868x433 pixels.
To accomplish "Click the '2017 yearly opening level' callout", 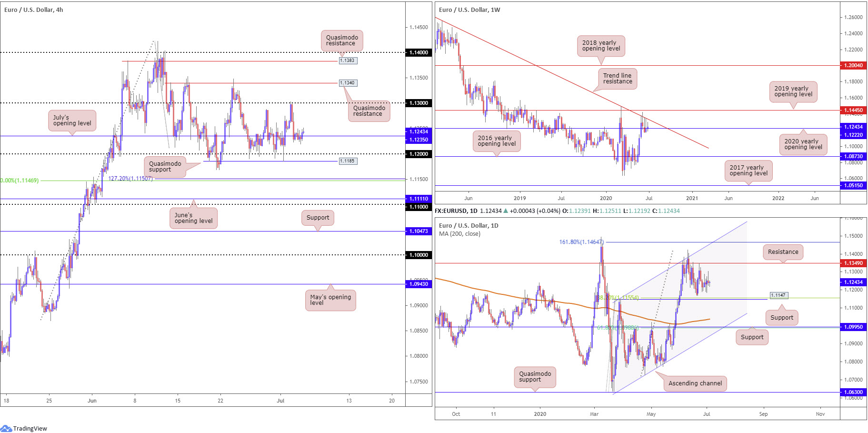I will [748, 170].
